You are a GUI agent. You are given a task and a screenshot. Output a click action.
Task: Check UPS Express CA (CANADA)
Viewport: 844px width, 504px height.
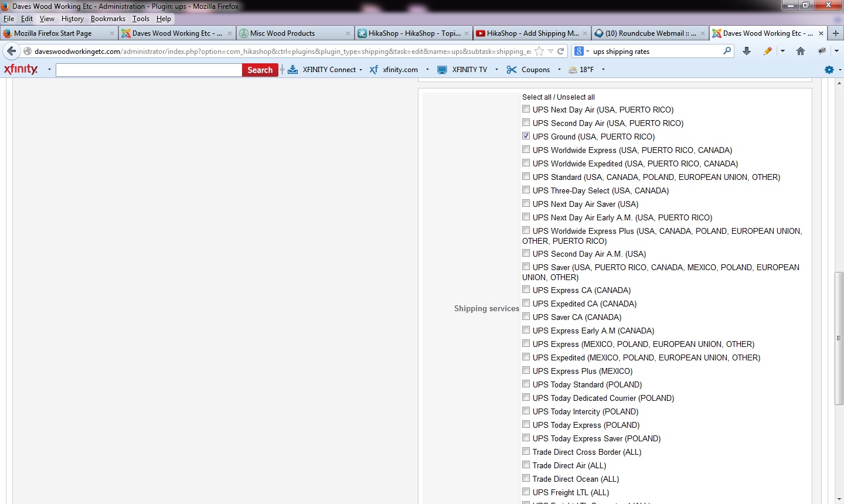click(526, 290)
